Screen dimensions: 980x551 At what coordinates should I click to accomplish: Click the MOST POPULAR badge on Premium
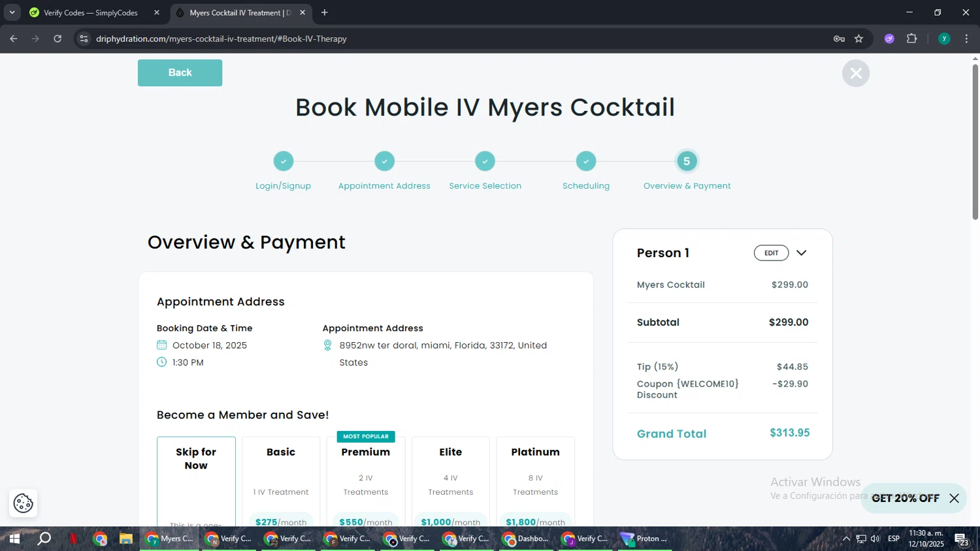366,436
